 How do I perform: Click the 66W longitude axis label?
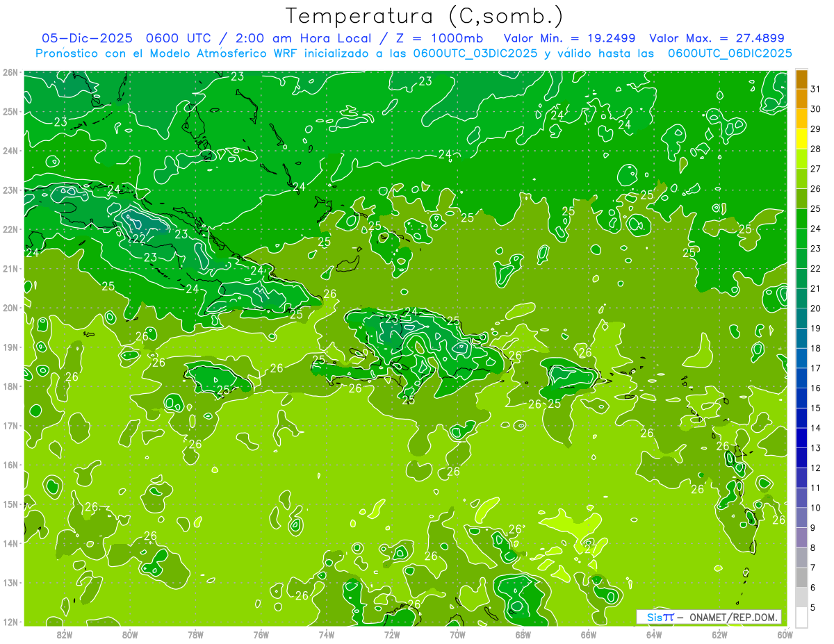pyautogui.click(x=589, y=634)
